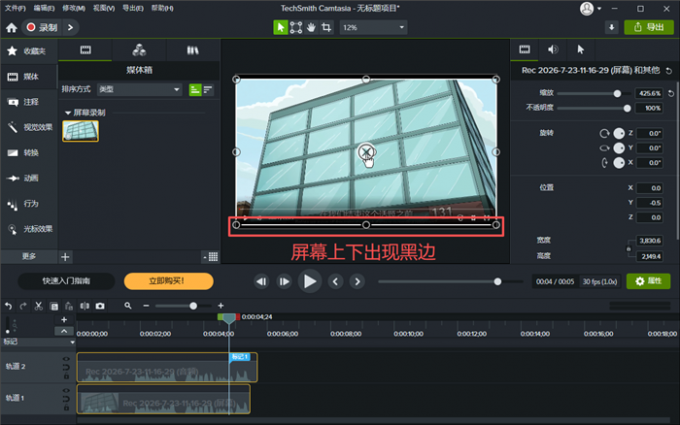Open the 排序方式 类型 dropdown
The image size is (680, 425).
pos(139,89)
